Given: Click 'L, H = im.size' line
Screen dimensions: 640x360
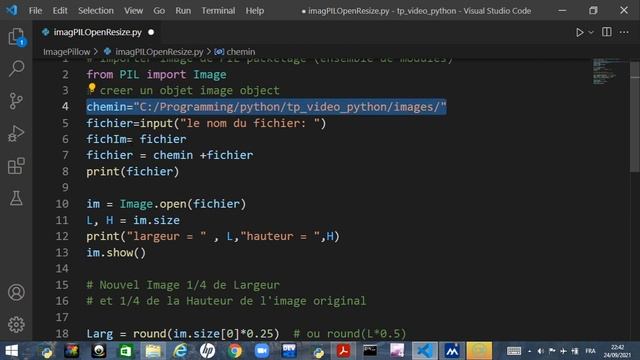Looking at the screenshot, I should [133, 220].
